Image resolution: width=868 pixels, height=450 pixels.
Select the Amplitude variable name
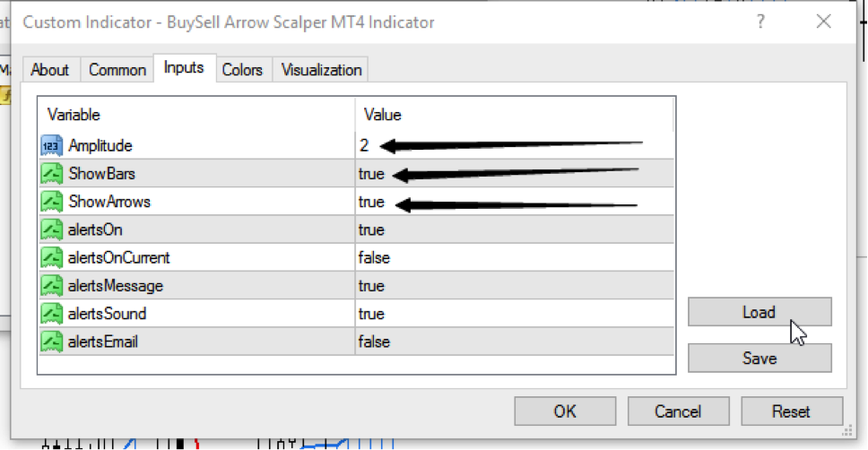pyautogui.click(x=100, y=145)
